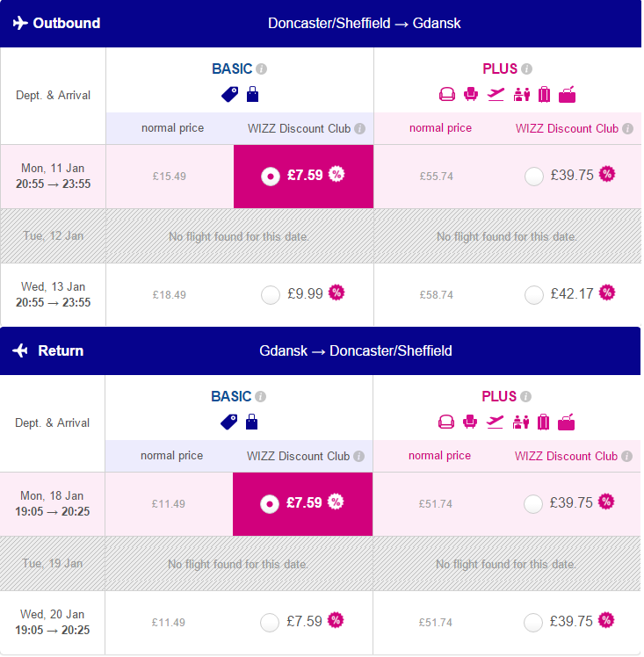This screenshot has width=644, height=657.
Task: Click the Mon, 18 Jan return flight row
Action: [x=321, y=504]
